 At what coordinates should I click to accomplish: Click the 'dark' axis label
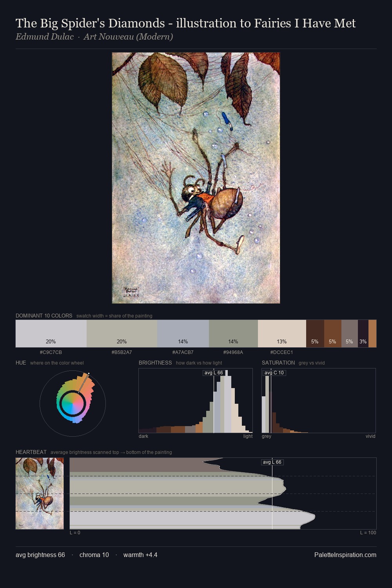pos(143,436)
